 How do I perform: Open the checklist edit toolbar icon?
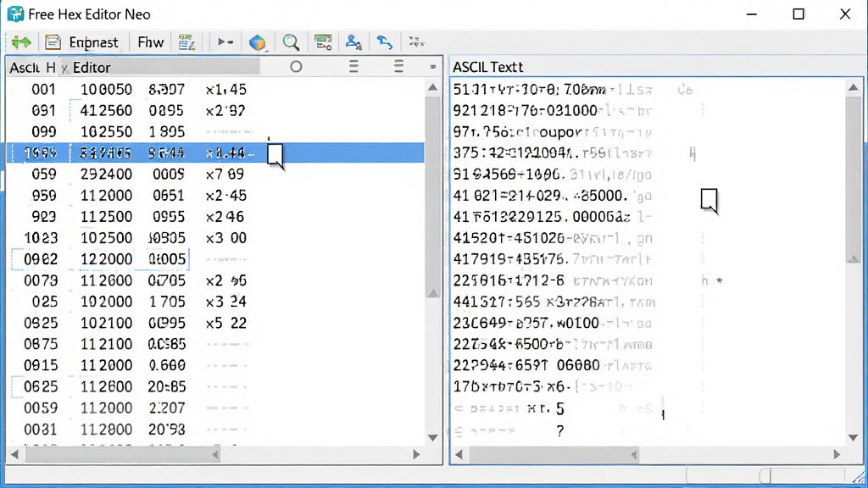click(x=186, y=42)
